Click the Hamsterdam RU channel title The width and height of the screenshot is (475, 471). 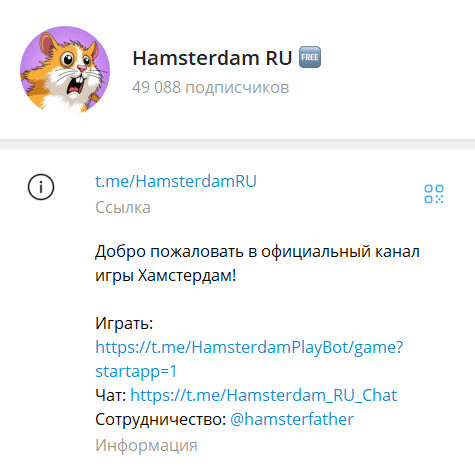pos(212,58)
